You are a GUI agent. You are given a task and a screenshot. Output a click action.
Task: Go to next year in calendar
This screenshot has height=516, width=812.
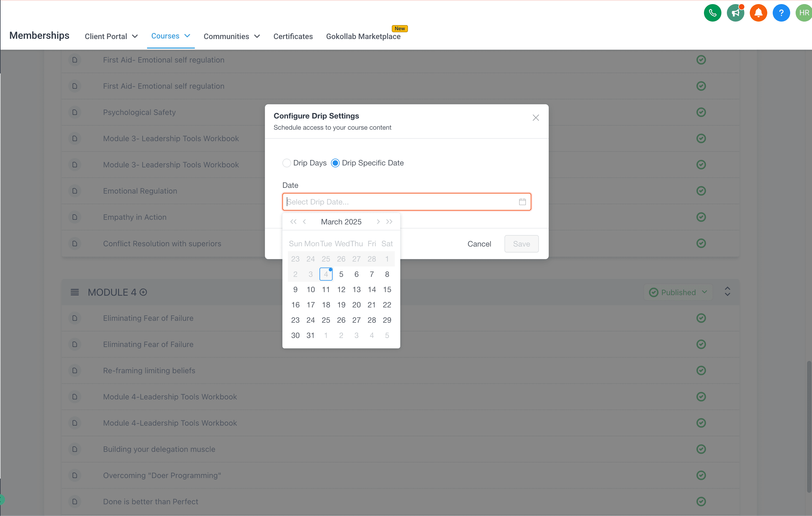coord(389,222)
